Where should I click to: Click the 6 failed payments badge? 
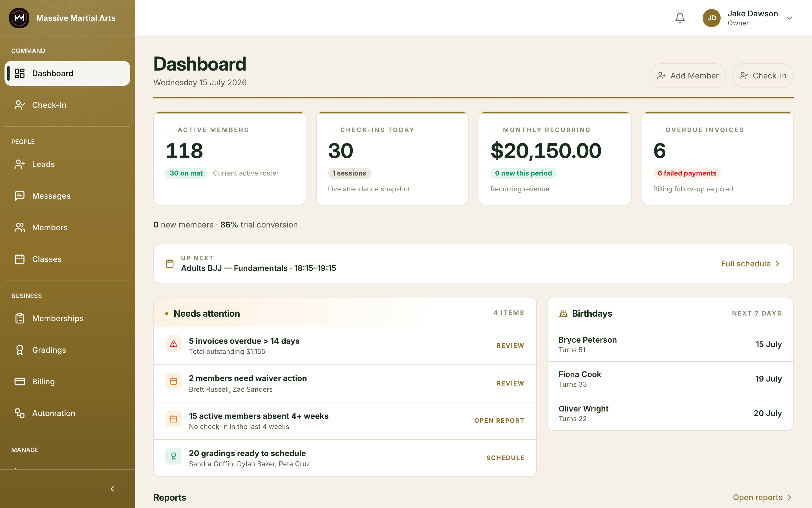point(687,173)
